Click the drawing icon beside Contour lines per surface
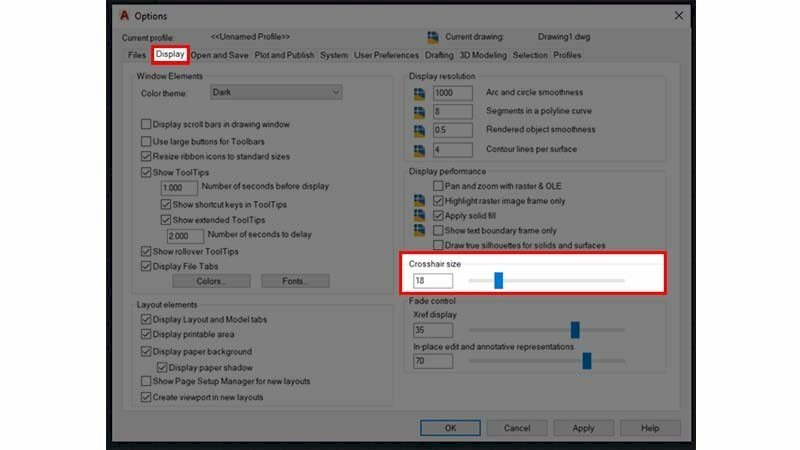Image resolution: width=800 pixels, height=450 pixels. (419, 150)
